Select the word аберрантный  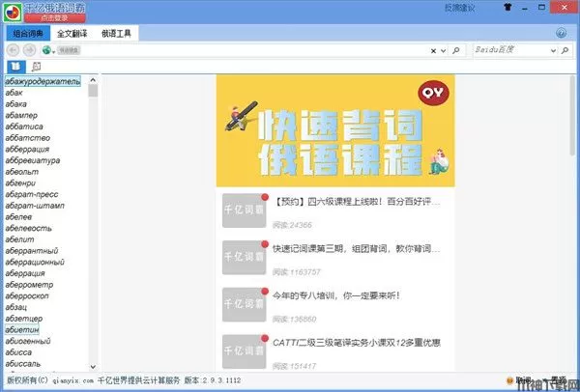coord(32,251)
